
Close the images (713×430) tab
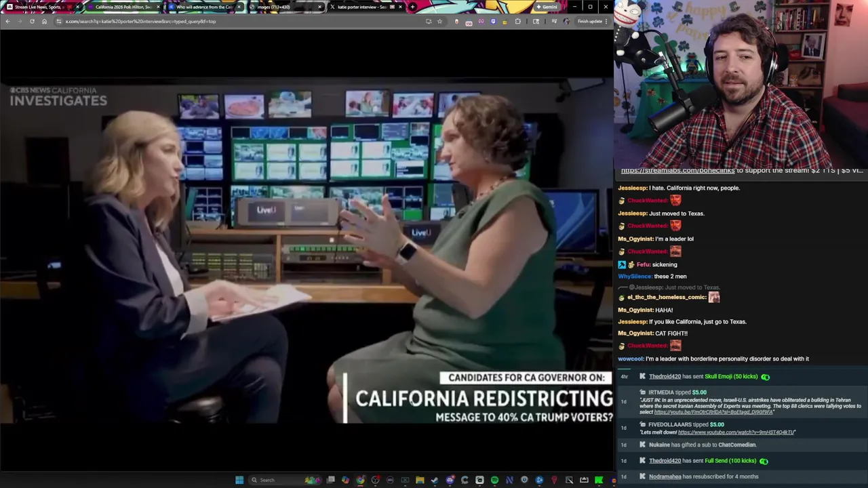pos(319,7)
